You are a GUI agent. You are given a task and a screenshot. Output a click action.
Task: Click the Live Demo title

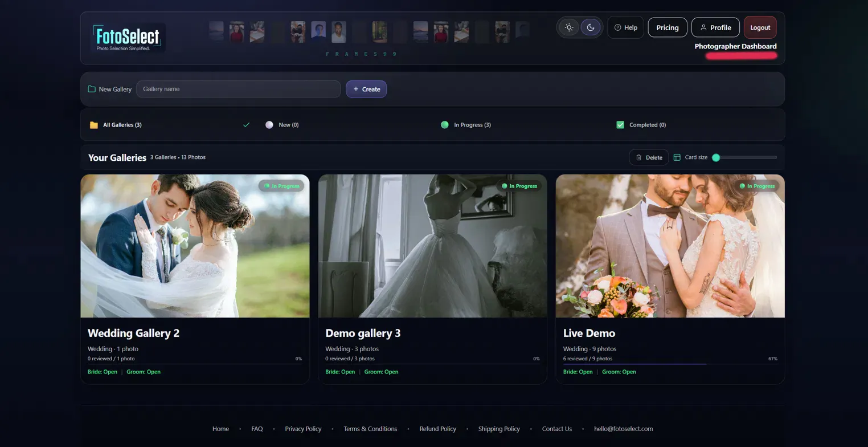click(x=589, y=333)
